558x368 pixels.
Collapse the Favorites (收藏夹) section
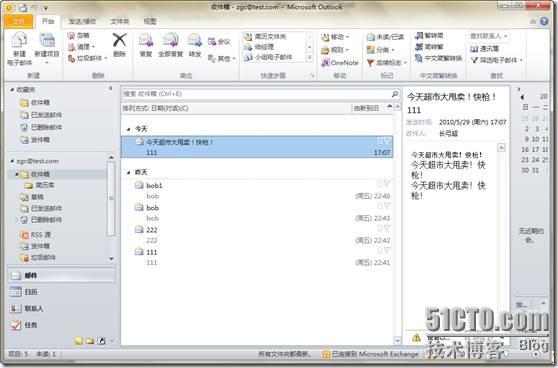(x=12, y=90)
